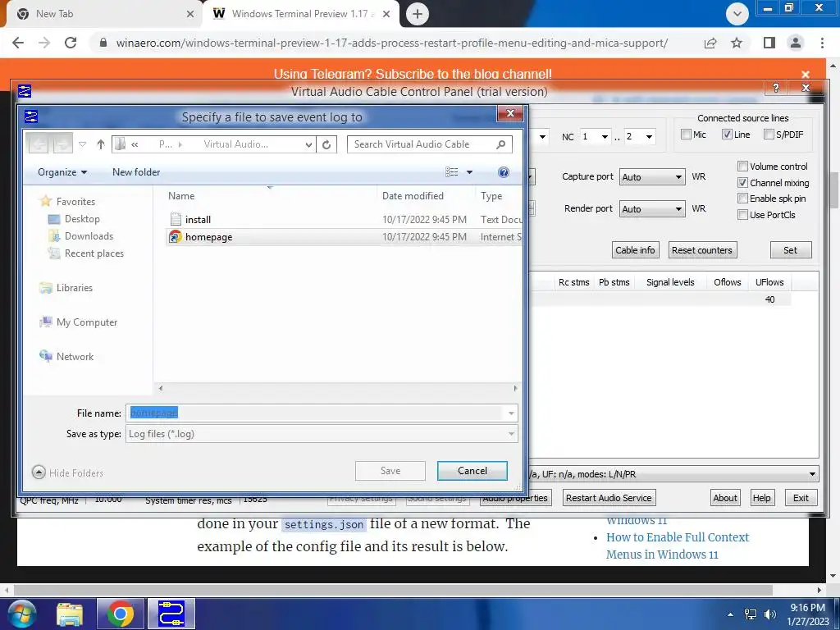The image size is (840, 630).
Task: Click New folder in dialog toolbar
Action: (136, 172)
